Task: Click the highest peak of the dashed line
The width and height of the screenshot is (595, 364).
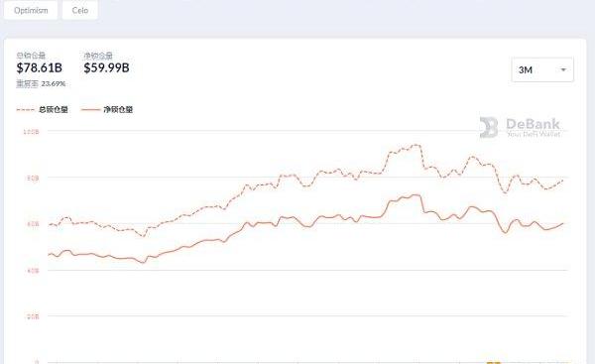Action: click(416, 145)
